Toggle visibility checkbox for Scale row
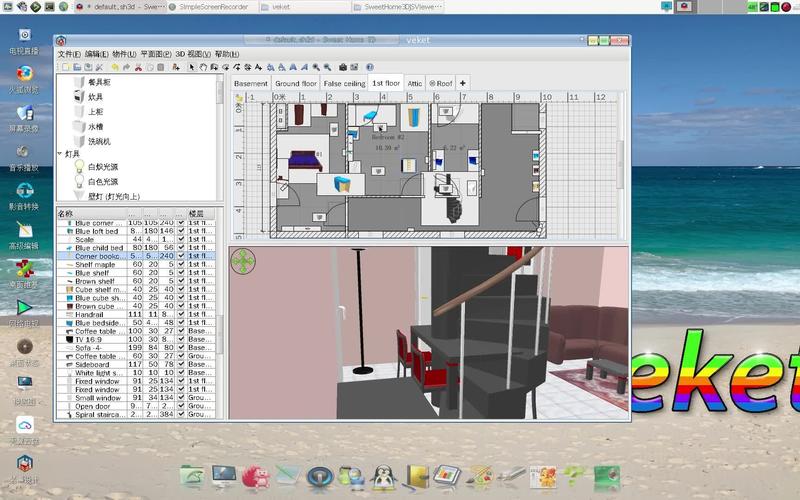The width and height of the screenshot is (800, 500). pyautogui.click(x=181, y=239)
